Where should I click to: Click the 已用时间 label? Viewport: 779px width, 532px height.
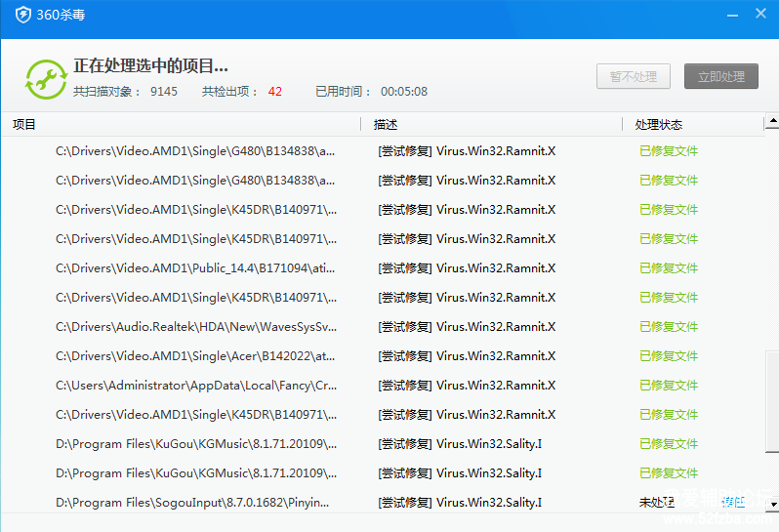343,92
